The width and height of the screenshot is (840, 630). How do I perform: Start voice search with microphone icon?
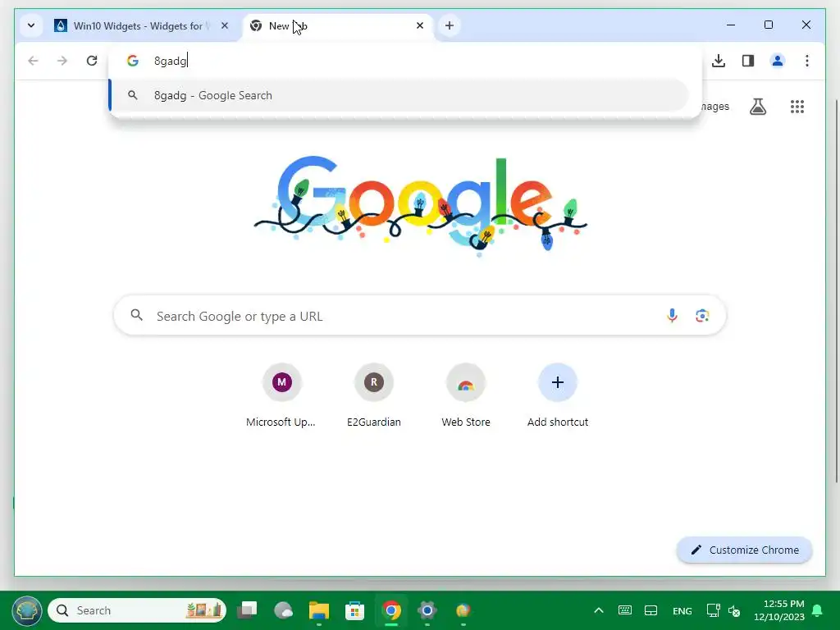[x=672, y=316]
